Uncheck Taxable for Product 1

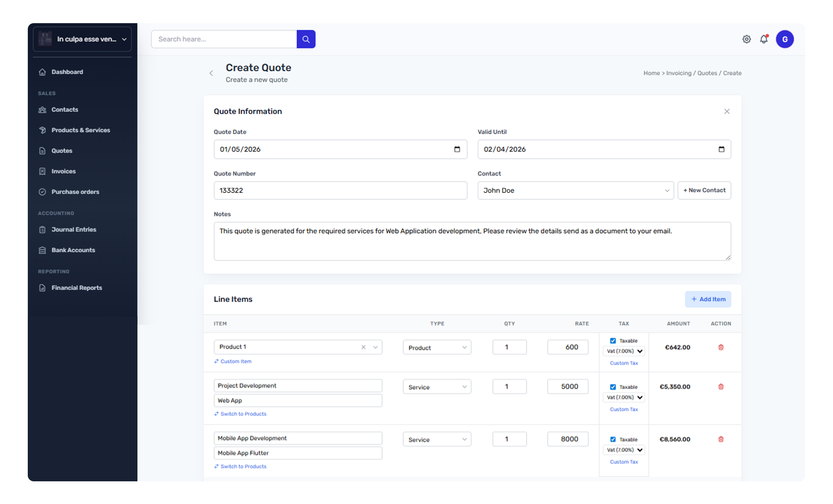tap(613, 341)
